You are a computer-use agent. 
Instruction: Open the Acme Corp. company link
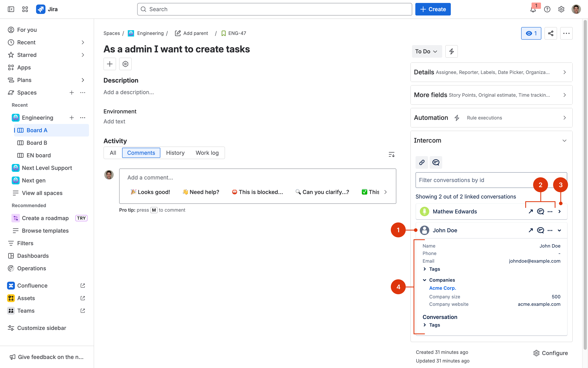click(442, 288)
